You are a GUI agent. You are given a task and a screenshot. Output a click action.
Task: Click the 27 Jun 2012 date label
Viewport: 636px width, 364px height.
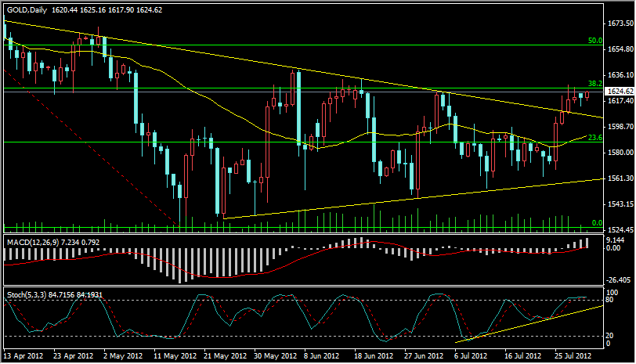[x=424, y=356]
